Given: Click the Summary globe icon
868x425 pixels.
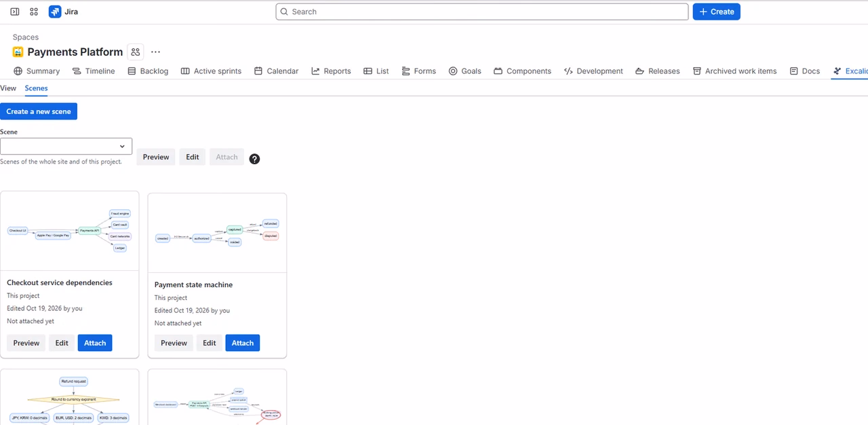Looking at the screenshot, I should coord(18,71).
